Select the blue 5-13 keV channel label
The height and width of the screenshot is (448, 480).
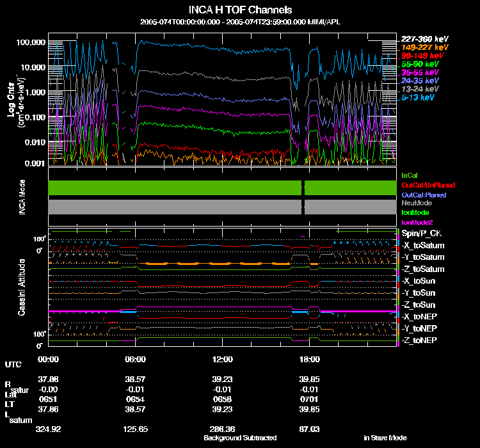pyautogui.click(x=418, y=97)
